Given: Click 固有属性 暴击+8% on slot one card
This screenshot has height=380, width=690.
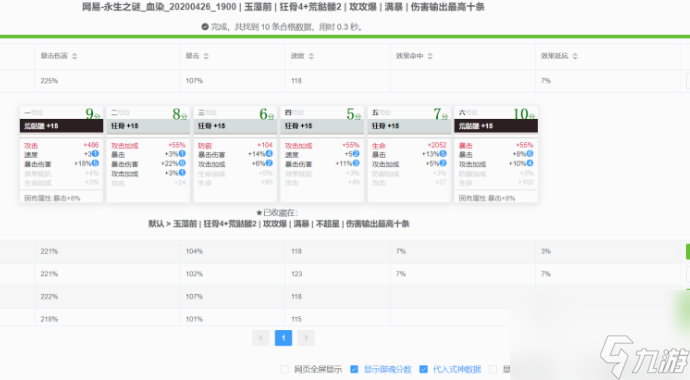Looking at the screenshot, I should 52,198.
